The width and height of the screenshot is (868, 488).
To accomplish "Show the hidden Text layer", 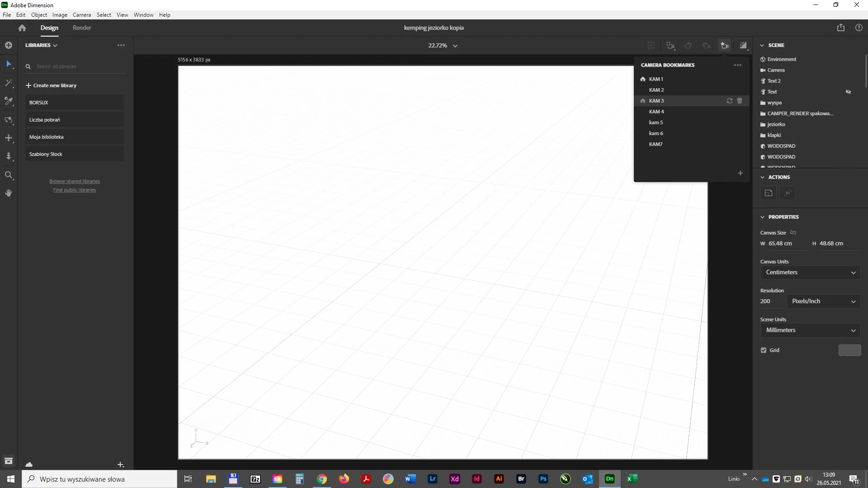I will tap(848, 92).
